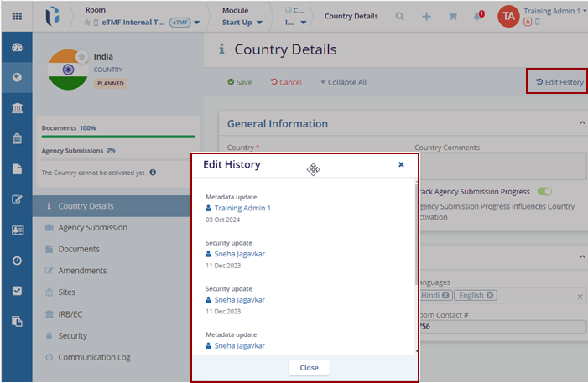Open the shopping cart icon
The image size is (588, 383).
click(x=453, y=17)
